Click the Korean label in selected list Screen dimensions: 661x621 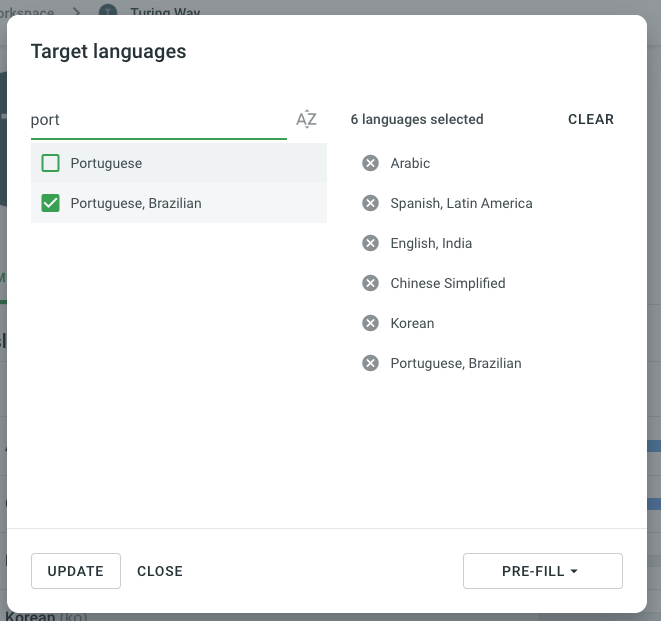click(x=412, y=323)
